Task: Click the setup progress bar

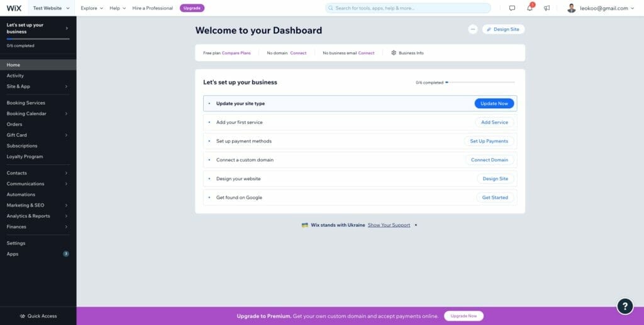Action: [480, 82]
